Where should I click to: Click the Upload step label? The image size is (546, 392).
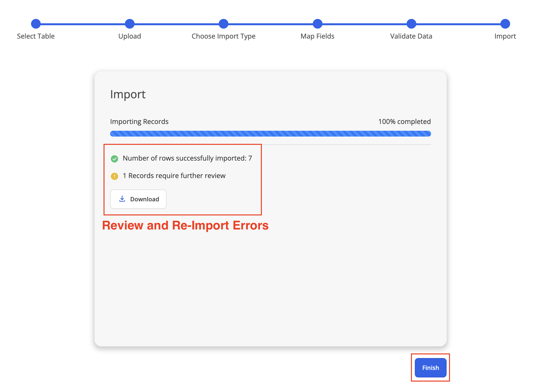pyautogui.click(x=130, y=36)
